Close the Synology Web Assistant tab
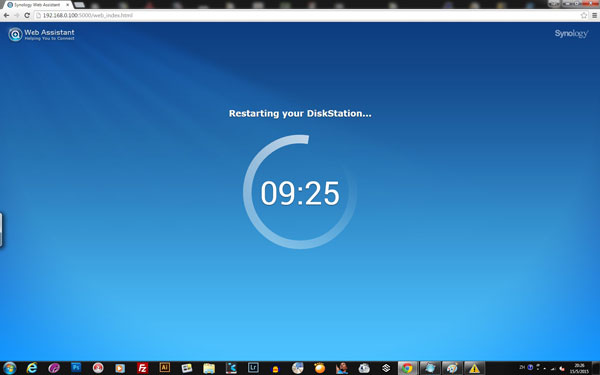600x375 pixels. [x=68, y=5]
